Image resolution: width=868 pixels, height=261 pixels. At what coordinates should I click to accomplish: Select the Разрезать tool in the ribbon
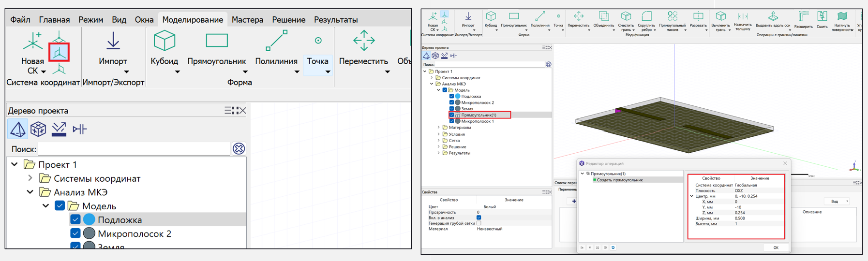click(x=698, y=17)
